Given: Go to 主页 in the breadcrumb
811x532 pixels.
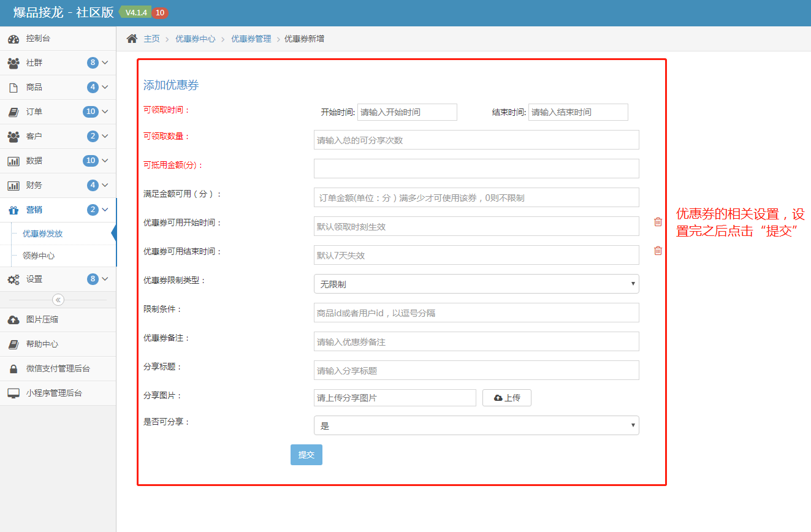Looking at the screenshot, I should click(151, 39).
